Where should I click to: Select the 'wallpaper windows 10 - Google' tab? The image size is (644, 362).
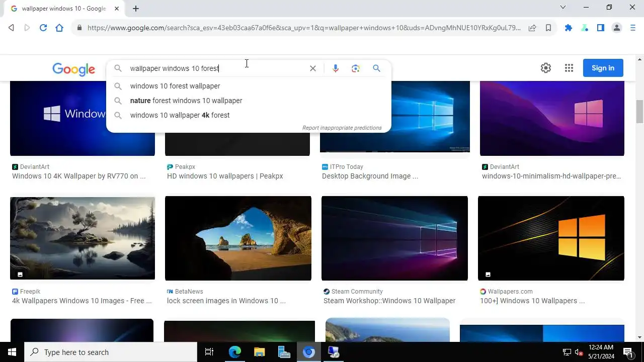[63, 9]
